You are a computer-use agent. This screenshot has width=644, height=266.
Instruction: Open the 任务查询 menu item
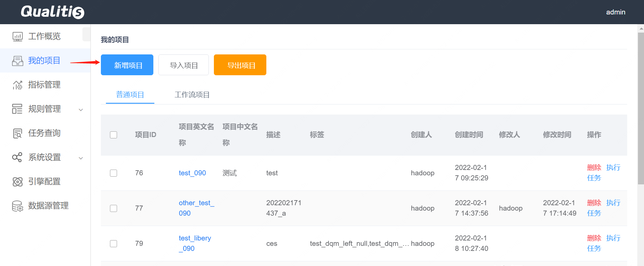coord(45,133)
